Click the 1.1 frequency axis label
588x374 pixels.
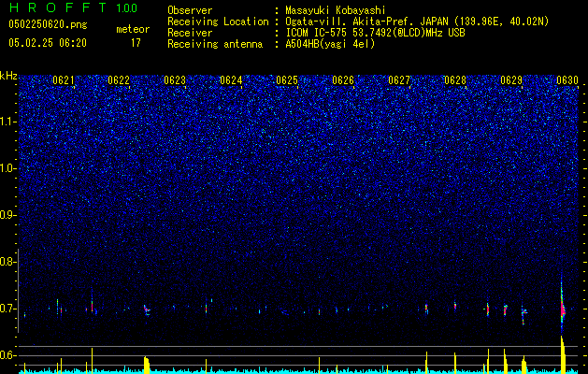click(7, 122)
